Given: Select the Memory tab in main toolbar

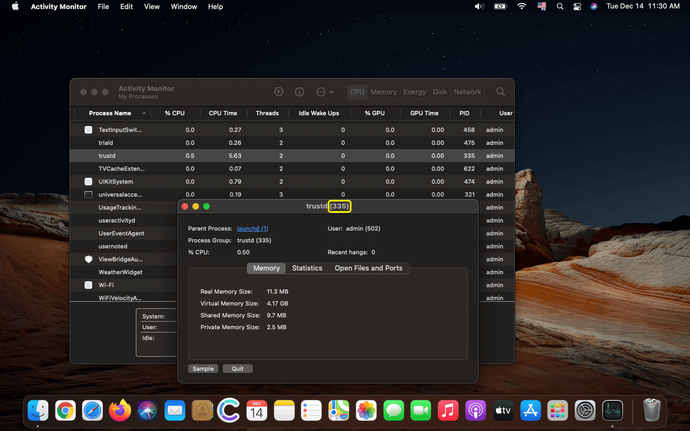Looking at the screenshot, I should click(x=383, y=92).
